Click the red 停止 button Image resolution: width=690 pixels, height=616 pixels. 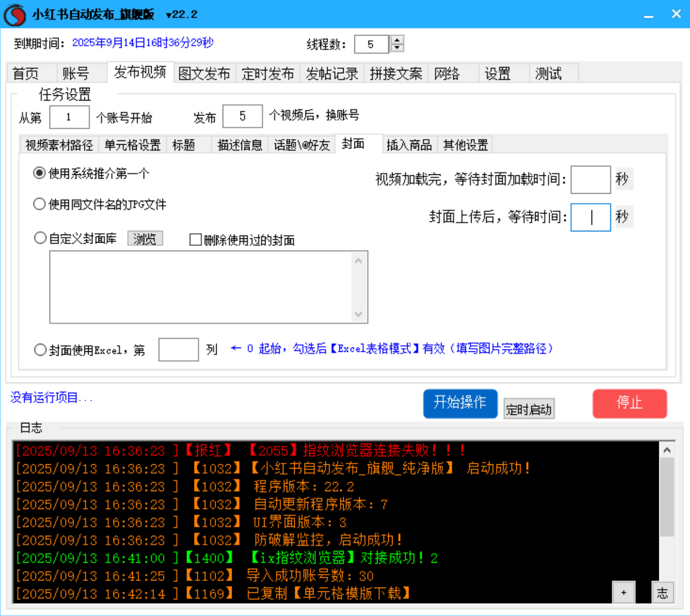[x=629, y=403]
